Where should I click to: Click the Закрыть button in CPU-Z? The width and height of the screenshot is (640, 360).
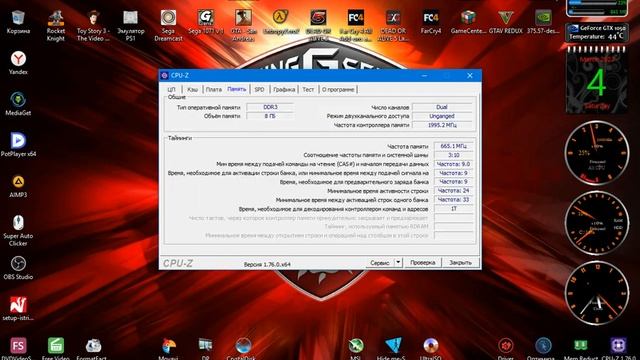[460, 263]
